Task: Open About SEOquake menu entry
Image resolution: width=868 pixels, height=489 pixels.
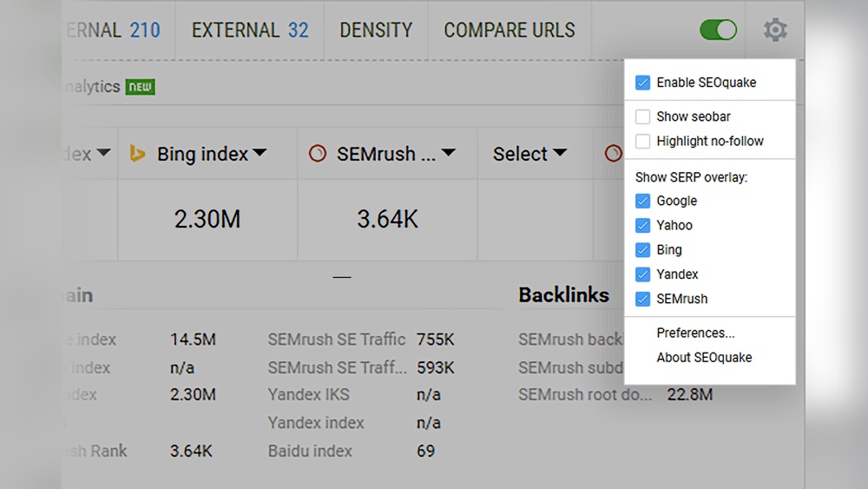Action: click(704, 358)
